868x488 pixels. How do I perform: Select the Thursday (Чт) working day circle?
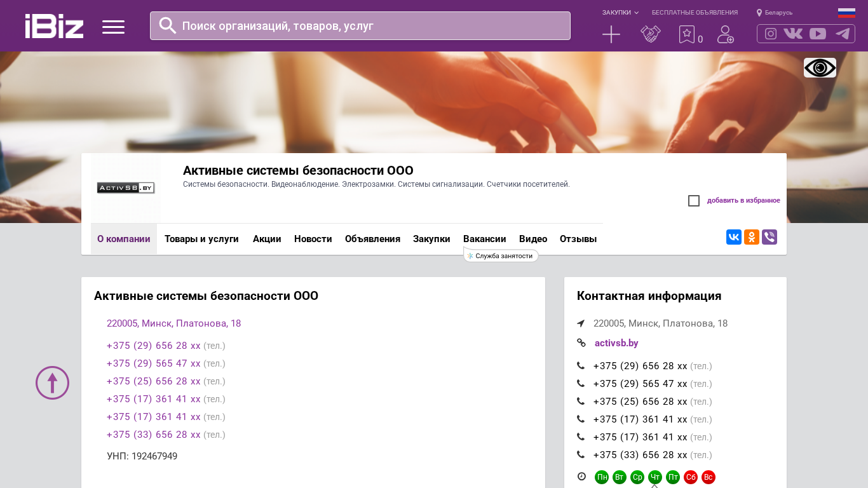point(655,477)
